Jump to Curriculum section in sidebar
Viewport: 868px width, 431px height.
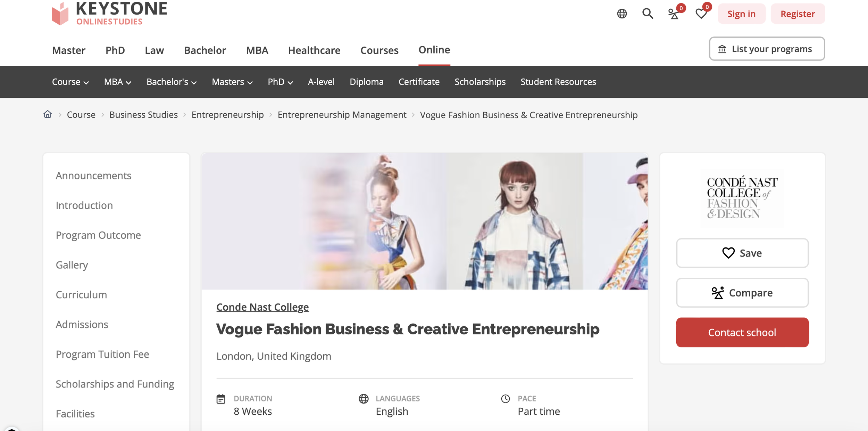pyautogui.click(x=81, y=295)
